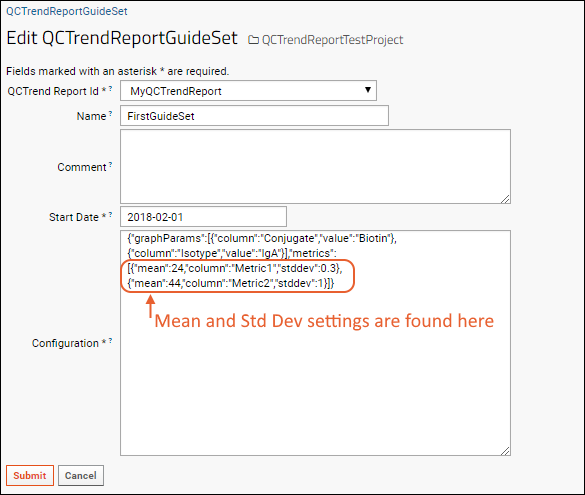Viewport: 585px width, 495px height.
Task: Click the Start Date field showing 2018-02-01
Action: click(x=203, y=216)
